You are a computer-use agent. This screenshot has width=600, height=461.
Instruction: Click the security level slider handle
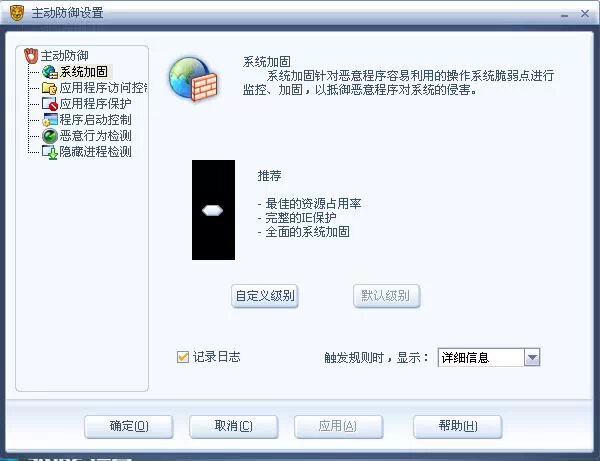[x=212, y=210]
